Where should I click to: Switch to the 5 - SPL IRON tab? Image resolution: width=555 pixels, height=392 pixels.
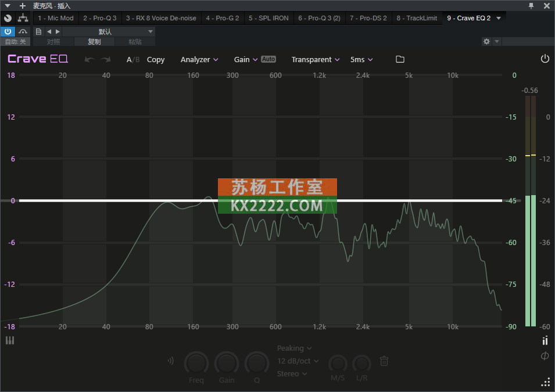268,18
